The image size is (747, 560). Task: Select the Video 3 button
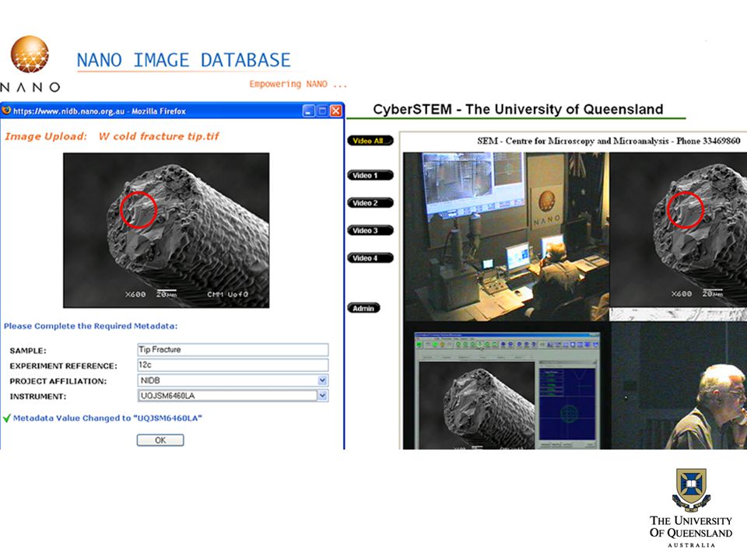[x=370, y=230]
